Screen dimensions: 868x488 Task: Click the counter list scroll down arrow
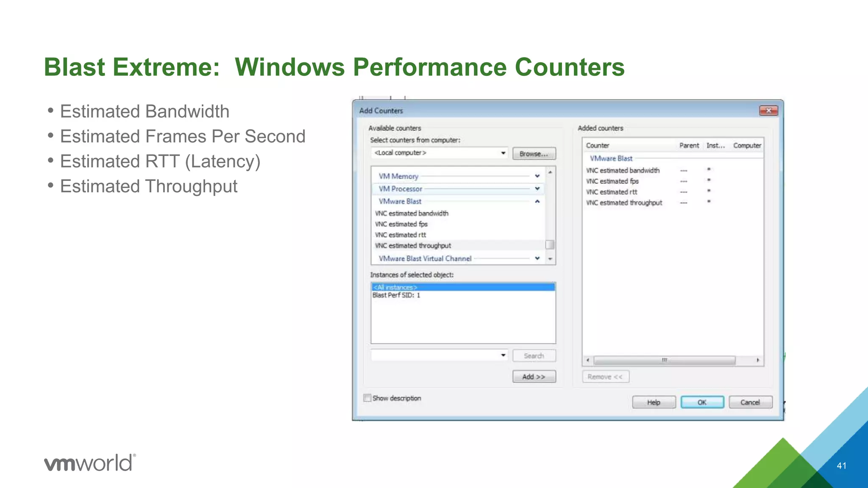click(x=550, y=258)
